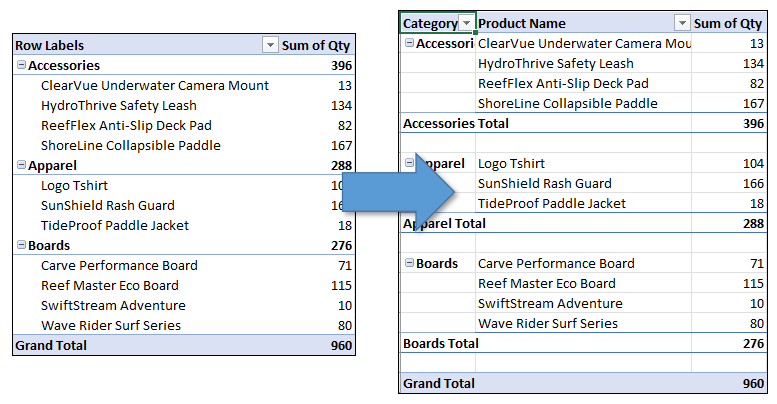Click Sum of Qty header beside Row Labels
This screenshot has height=404, width=777.
[317, 45]
